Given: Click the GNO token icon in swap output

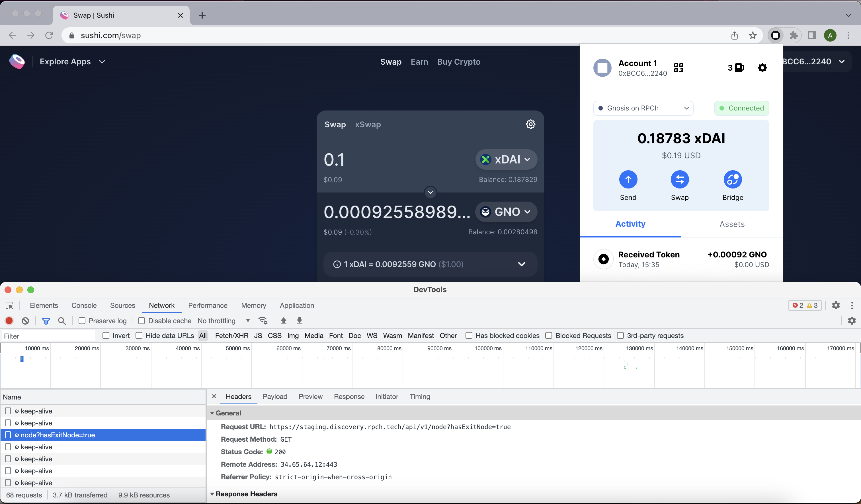Looking at the screenshot, I should tap(486, 211).
